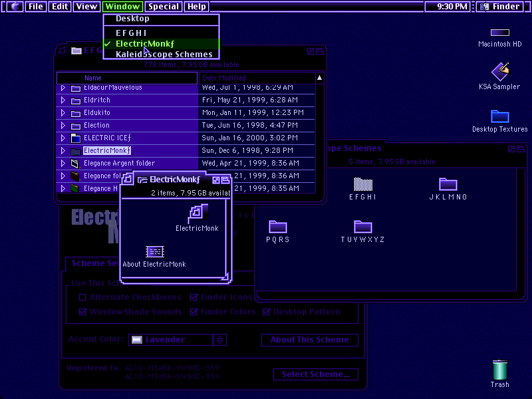532x399 pixels.
Task: Choose E F G H I in Window menu
Action: click(161, 33)
